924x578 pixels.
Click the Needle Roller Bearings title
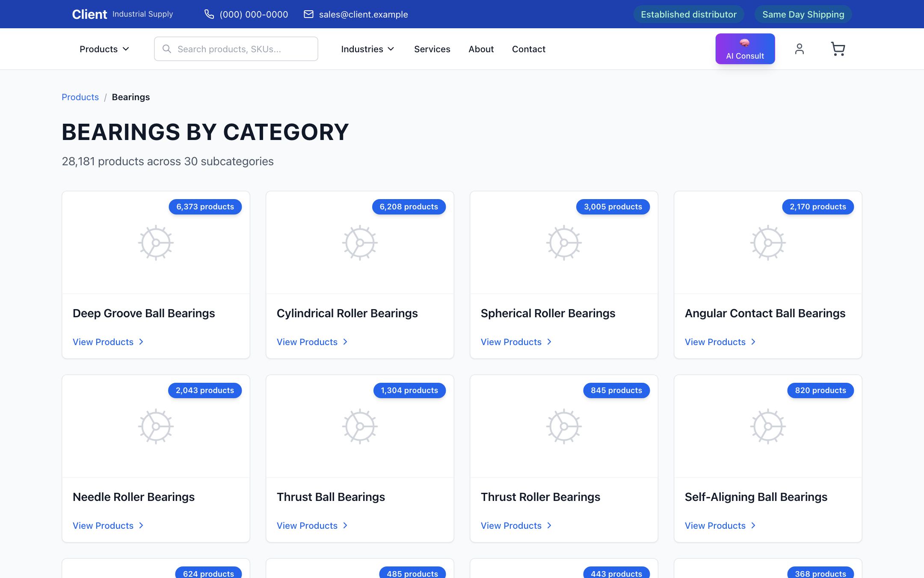133,497
